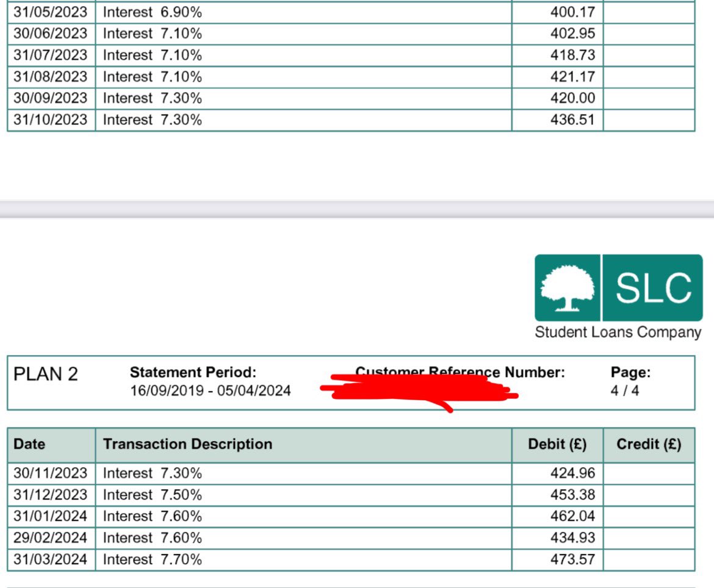Select the date 31/10/2023

pos(50,120)
